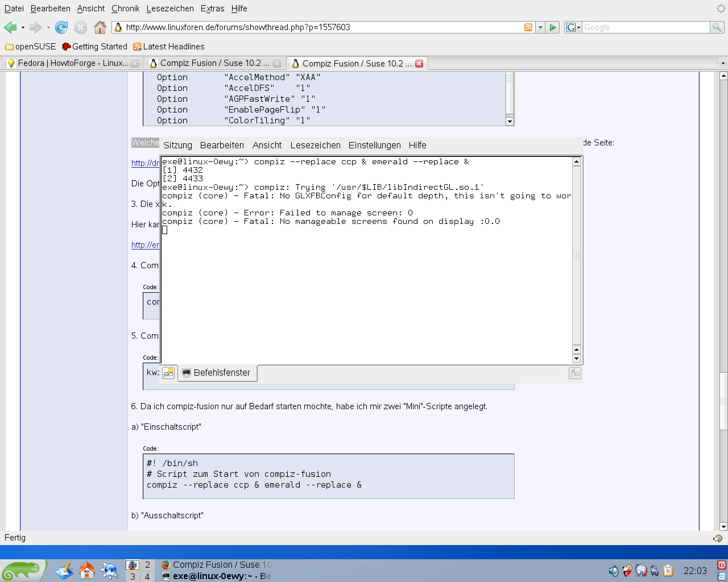This screenshot has width=728, height=582.
Task: Click the terminal scrollbar bottom down arrow
Action: tap(577, 359)
